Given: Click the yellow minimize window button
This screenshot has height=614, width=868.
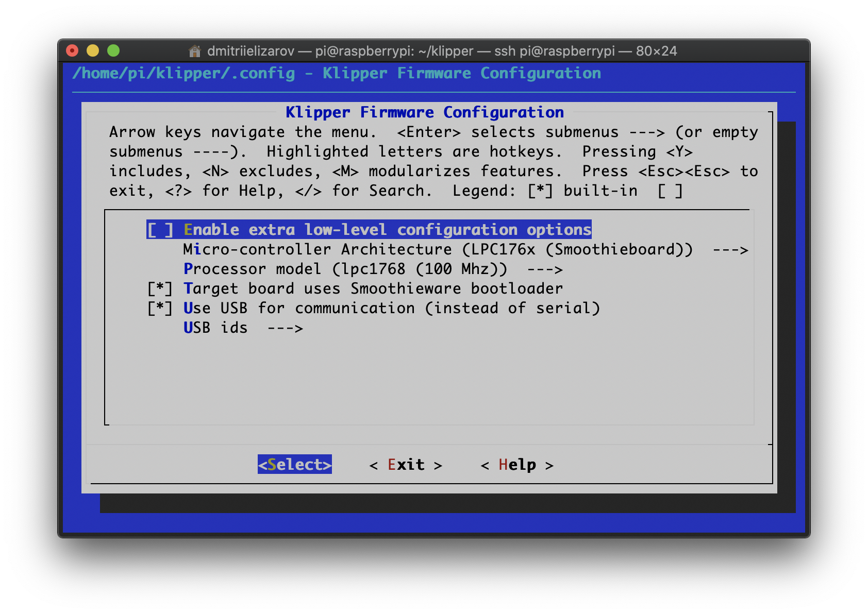Looking at the screenshot, I should click(93, 50).
